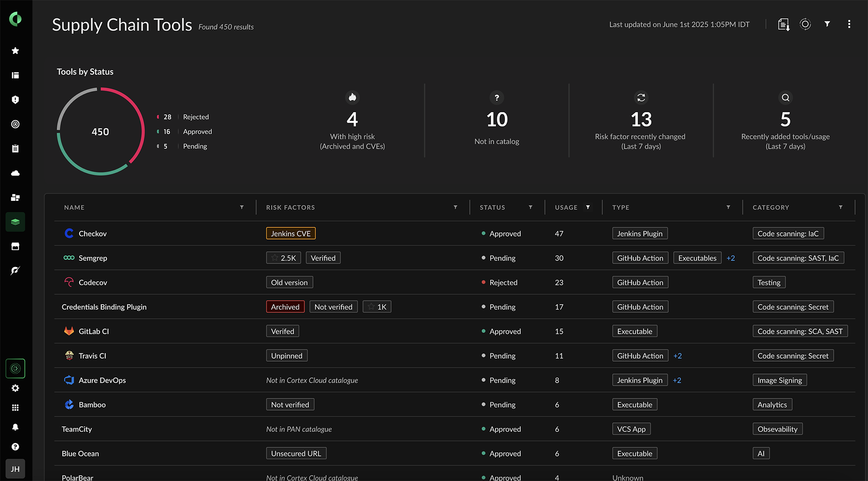The image size is (868, 481).
Task: Open the Checkov tool row
Action: 93,233
